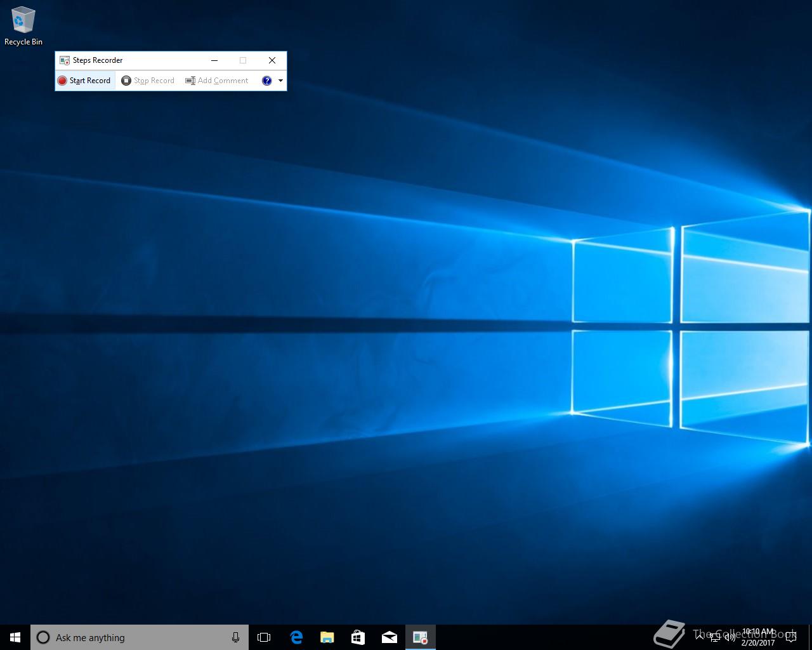
Task: Click Start Record in Steps Recorder
Action: 84,81
